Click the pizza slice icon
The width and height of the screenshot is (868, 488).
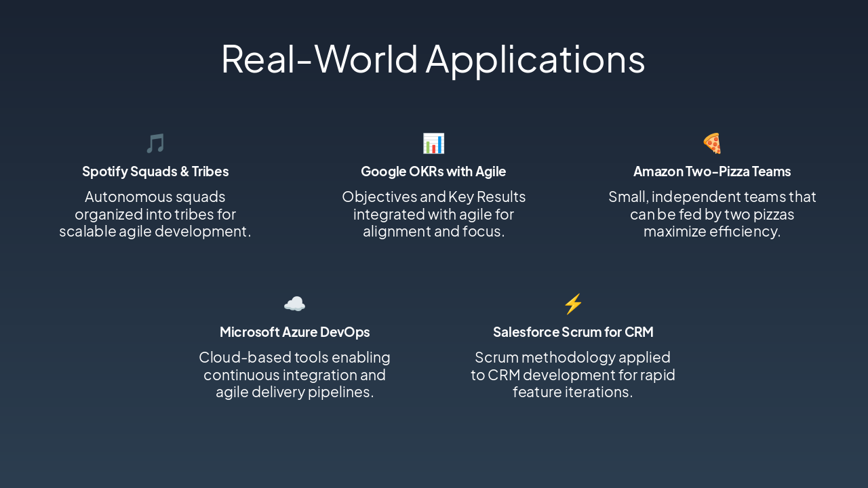tap(712, 143)
